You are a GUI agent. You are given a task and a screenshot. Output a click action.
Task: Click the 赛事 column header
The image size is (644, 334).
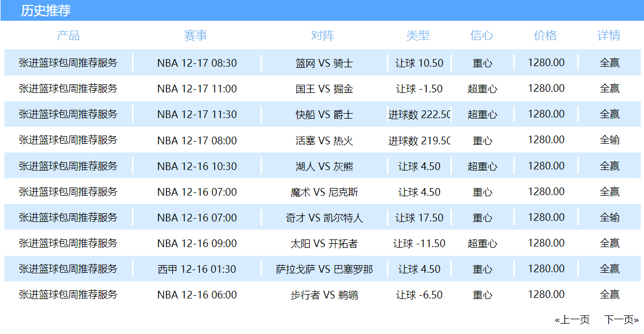(x=195, y=36)
